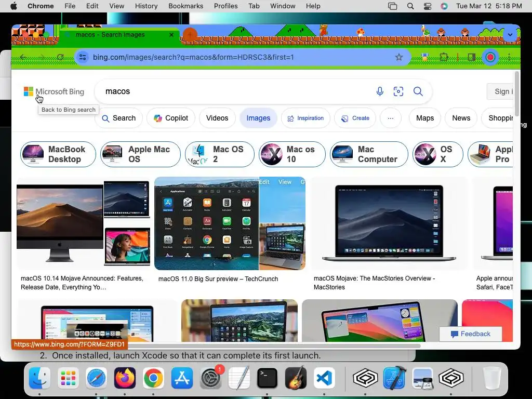The width and height of the screenshot is (532, 399).
Task: Filter by Mac os 10 suggestion
Action: [292, 154]
